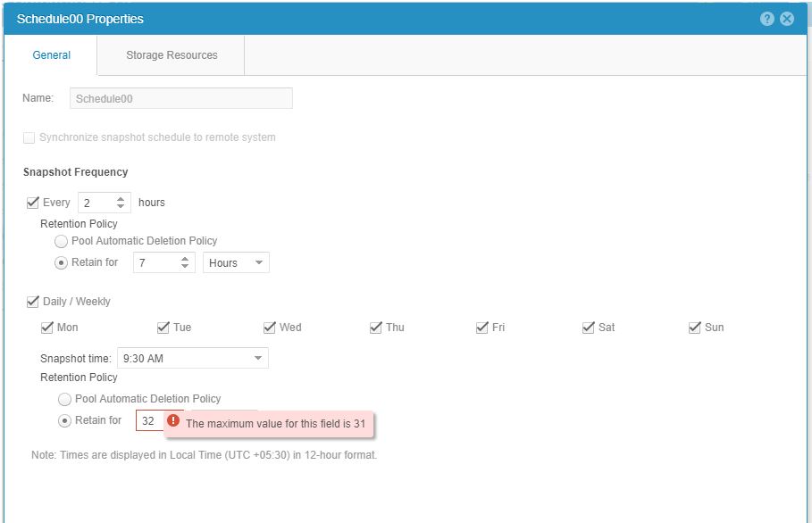Click the red error exclamation icon
This screenshot has height=523, width=812.
pyautogui.click(x=175, y=420)
